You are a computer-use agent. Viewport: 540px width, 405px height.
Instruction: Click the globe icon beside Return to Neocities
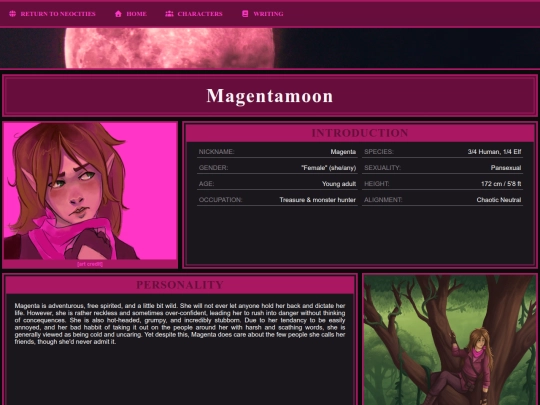tap(12, 14)
